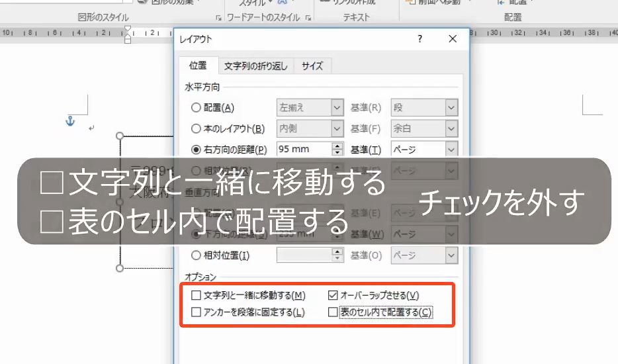Open the 文字列の折り返し tab

tap(256, 66)
